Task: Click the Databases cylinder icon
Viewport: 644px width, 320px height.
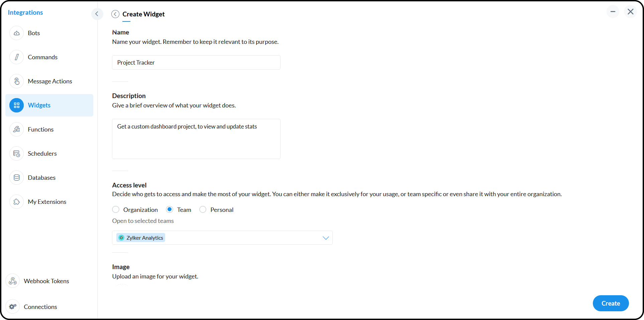Action: point(17,178)
